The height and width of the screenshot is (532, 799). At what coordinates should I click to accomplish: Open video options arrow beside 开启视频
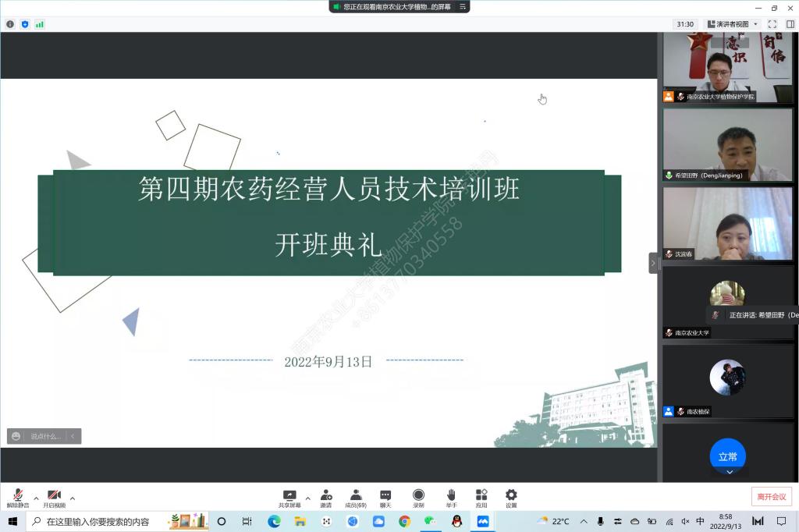click(x=73, y=497)
